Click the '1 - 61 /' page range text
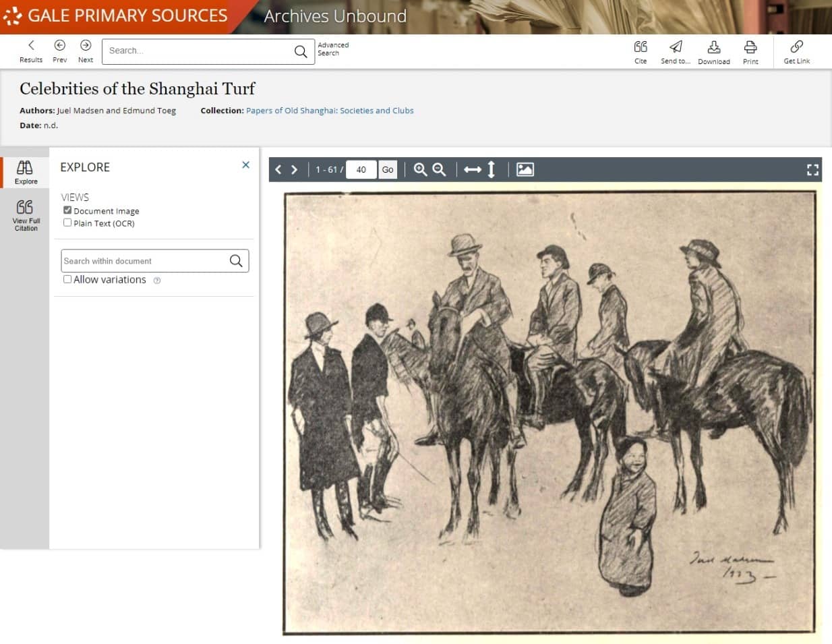Screen dimensions: 832x644 click(x=329, y=170)
